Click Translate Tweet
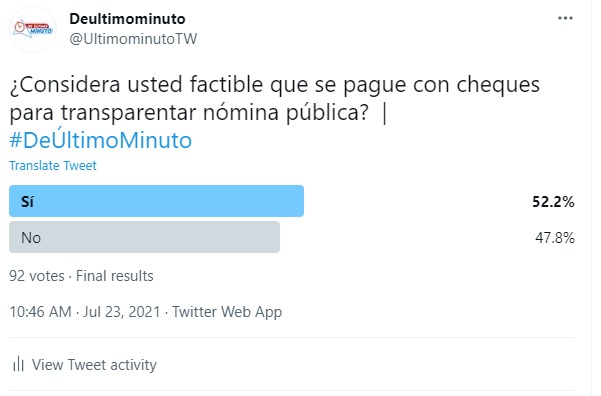 click(x=53, y=166)
